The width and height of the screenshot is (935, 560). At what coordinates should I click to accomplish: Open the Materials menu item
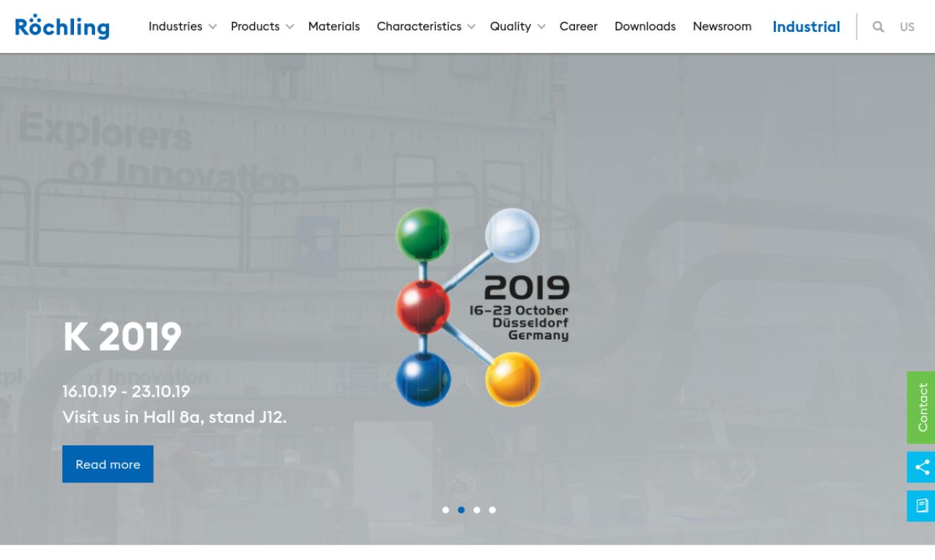(334, 26)
